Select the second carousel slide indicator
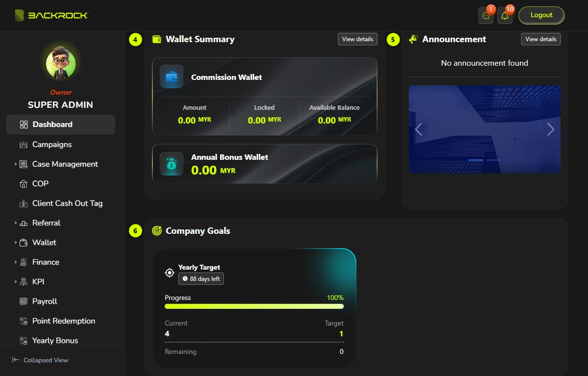The height and width of the screenshot is (376, 588). pyautogui.click(x=493, y=160)
